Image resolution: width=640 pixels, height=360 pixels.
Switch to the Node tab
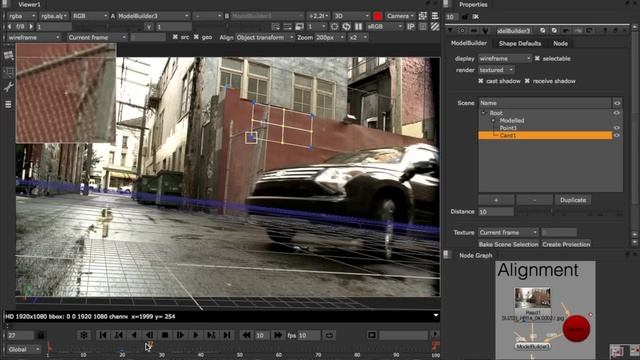(x=560, y=43)
